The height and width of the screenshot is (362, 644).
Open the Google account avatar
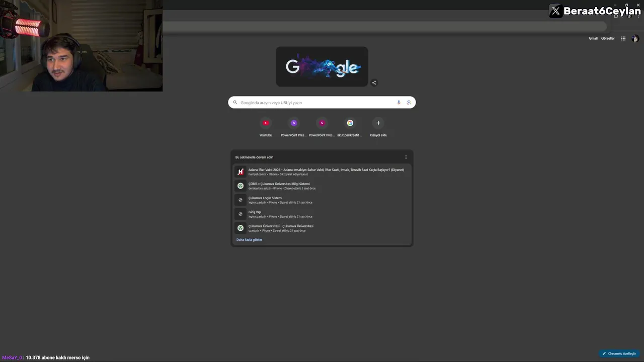point(635,38)
